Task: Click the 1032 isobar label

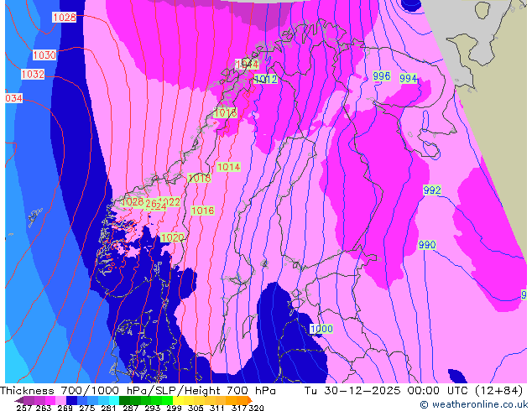Action: point(33,75)
